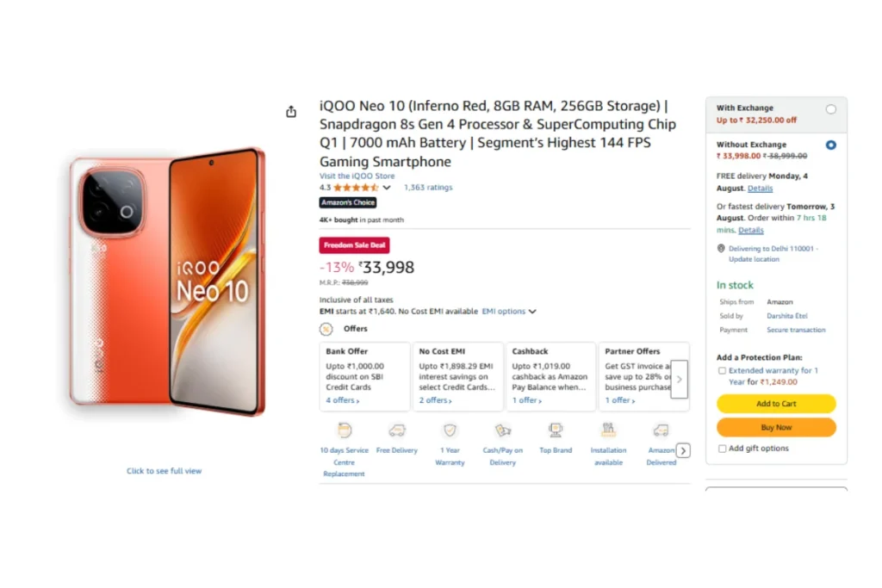Screen dimensions: 882x588
Task: Select the With Exchange radio option
Action: point(830,109)
